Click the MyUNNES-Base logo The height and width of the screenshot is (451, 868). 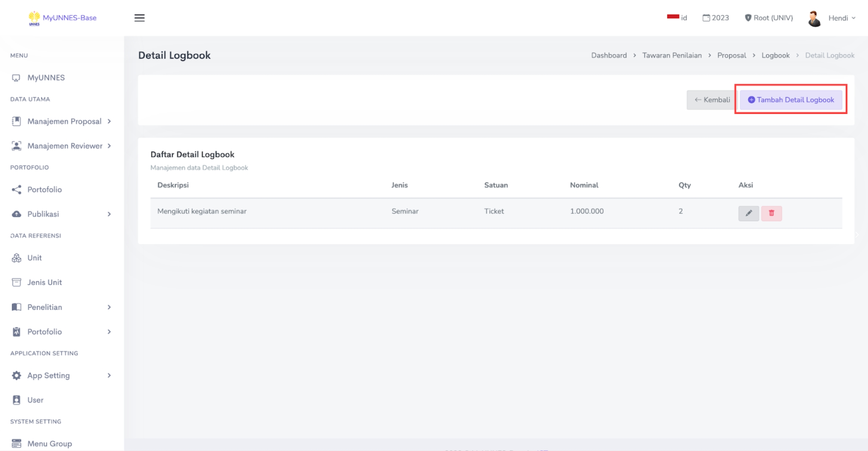click(x=63, y=18)
